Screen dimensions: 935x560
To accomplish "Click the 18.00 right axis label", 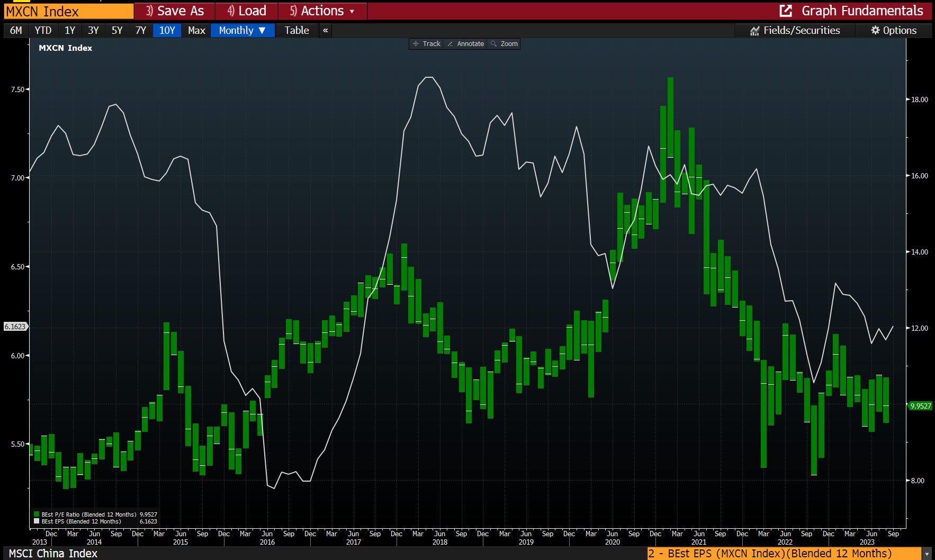I will 920,100.
